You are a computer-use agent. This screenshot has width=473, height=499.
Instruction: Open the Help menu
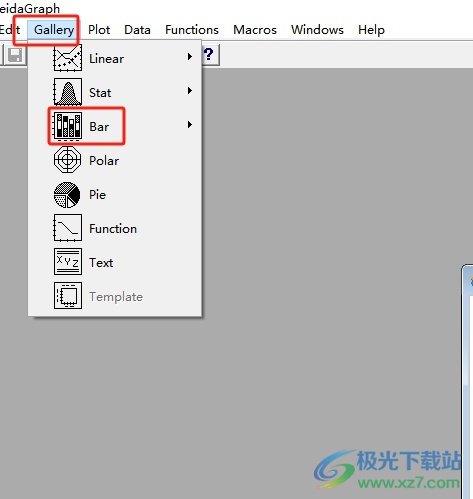click(372, 30)
